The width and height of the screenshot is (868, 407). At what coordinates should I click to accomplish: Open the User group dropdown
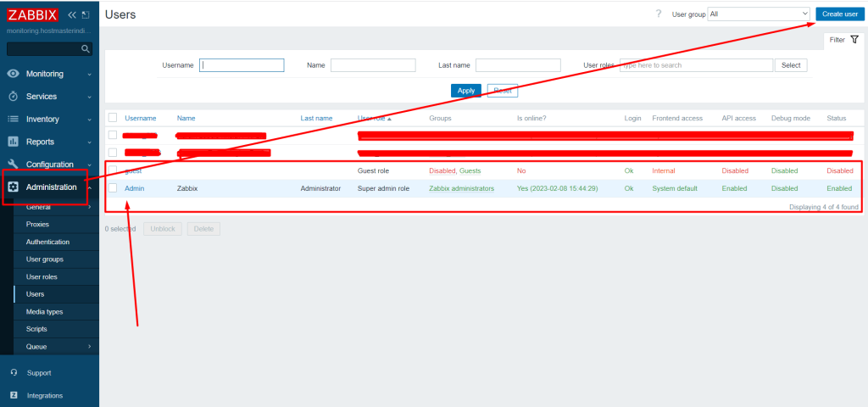759,14
